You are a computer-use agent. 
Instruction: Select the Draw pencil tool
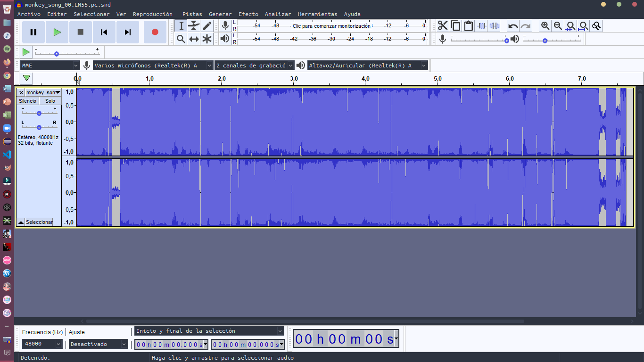pos(207,26)
